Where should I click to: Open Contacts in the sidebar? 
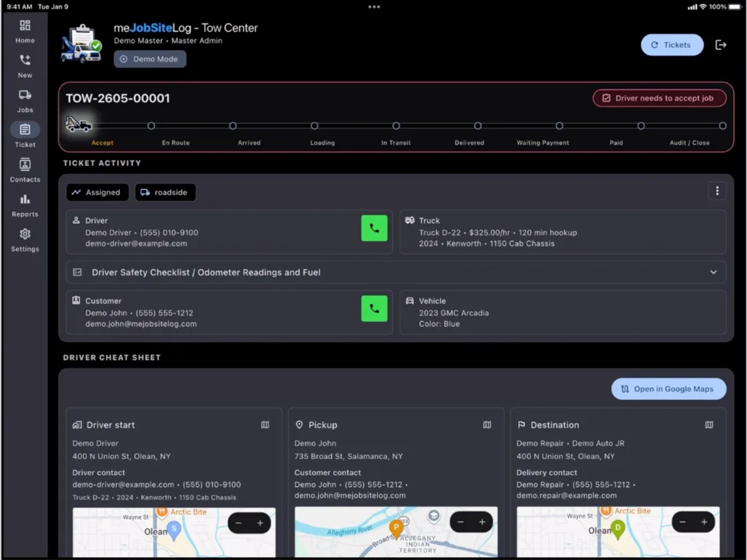(x=24, y=171)
